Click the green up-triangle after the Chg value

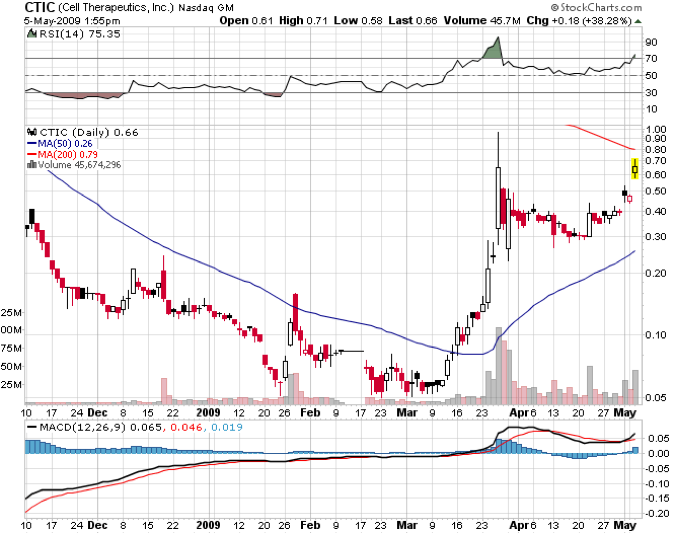(638, 21)
